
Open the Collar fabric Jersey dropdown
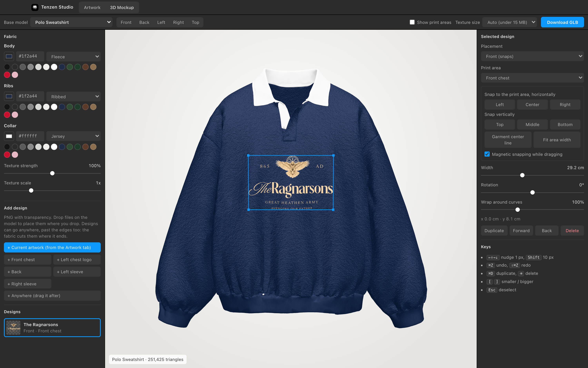pyautogui.click(x=73, y=136)
